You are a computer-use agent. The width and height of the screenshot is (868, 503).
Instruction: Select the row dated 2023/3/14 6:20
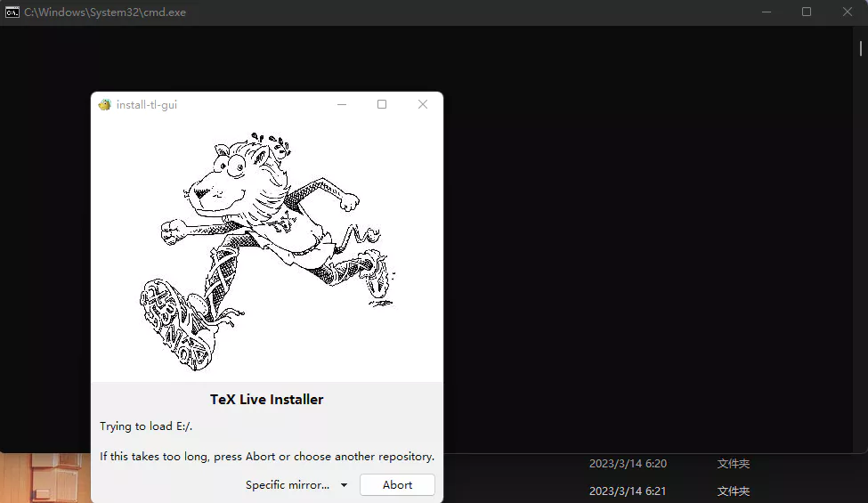tap(655, 464)
